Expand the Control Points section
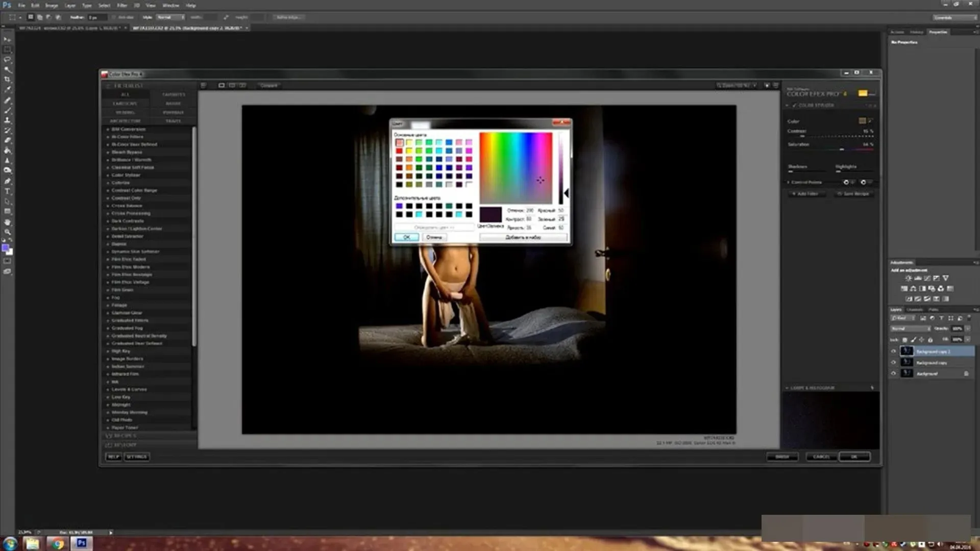 click(789, 182)
